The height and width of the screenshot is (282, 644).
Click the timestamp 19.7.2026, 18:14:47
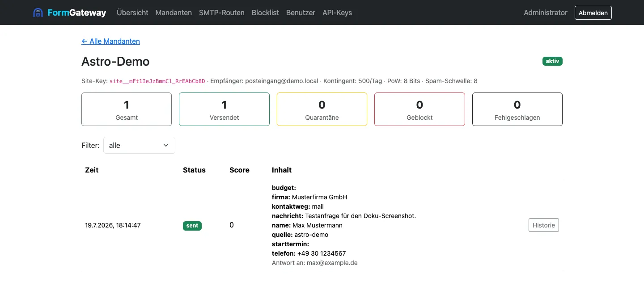113,225
